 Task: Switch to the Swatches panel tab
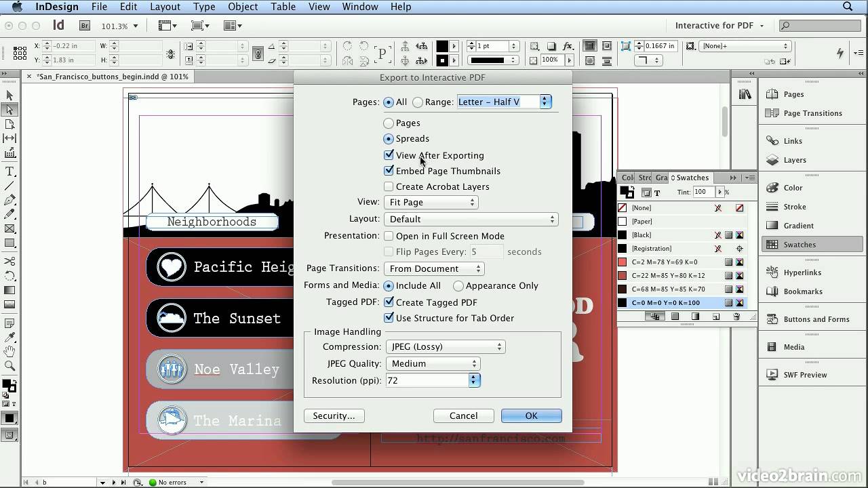[x=690, y=178]
